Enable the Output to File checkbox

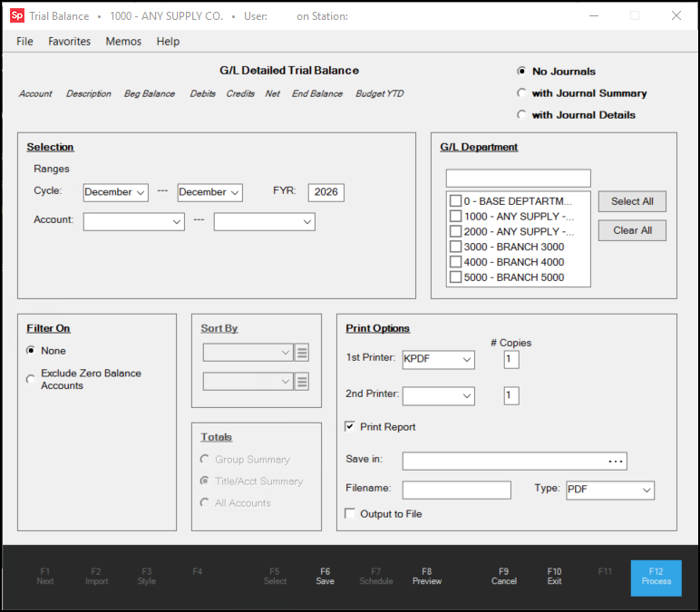pyautogui.click(x=351, y=514)
